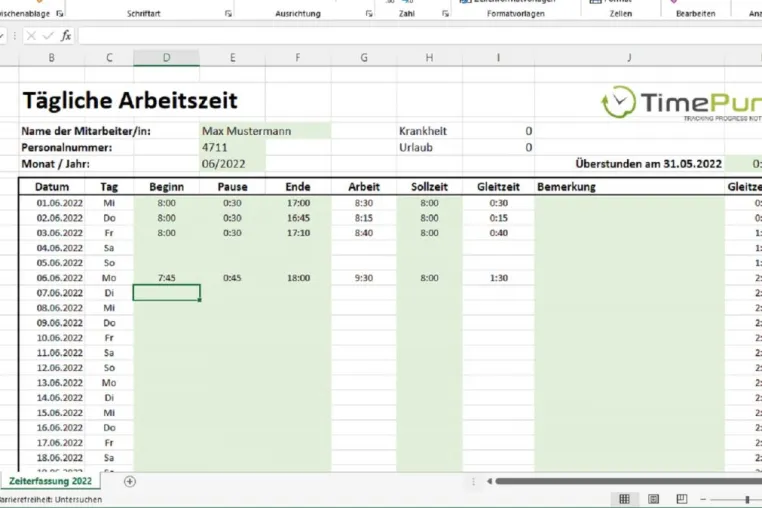Click Arbeit value 9:30

[364, 278]
